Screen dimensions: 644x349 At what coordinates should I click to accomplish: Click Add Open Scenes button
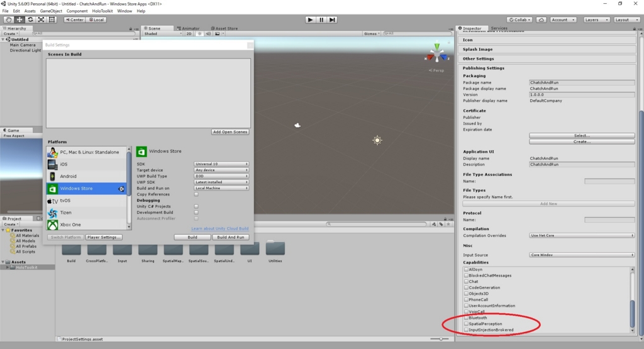tap(230, 132)
